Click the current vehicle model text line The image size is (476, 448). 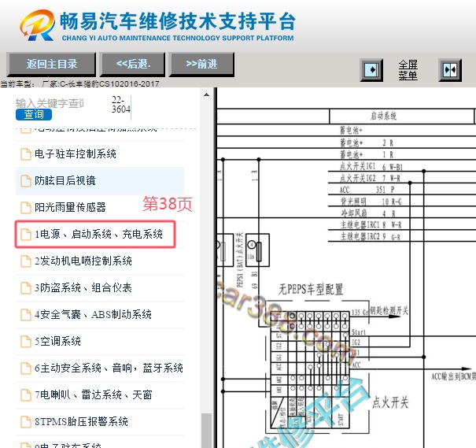pyautogui.click(x=79, y=83)
